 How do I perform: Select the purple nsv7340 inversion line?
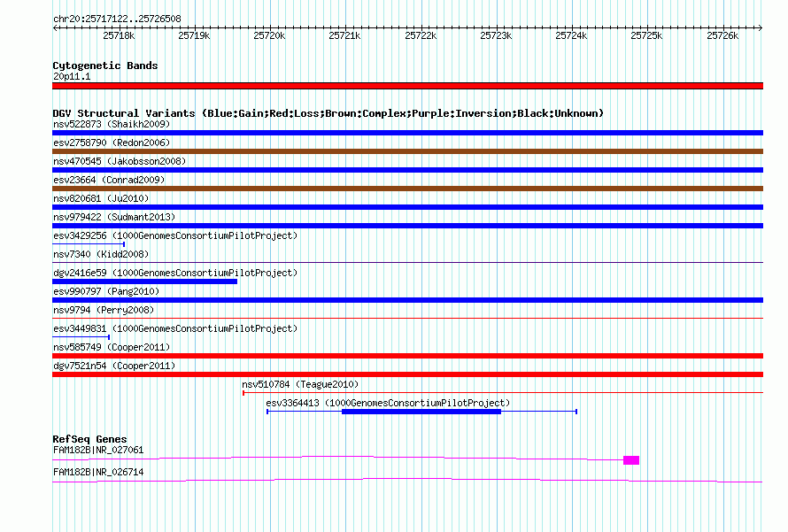pos(407,262)
